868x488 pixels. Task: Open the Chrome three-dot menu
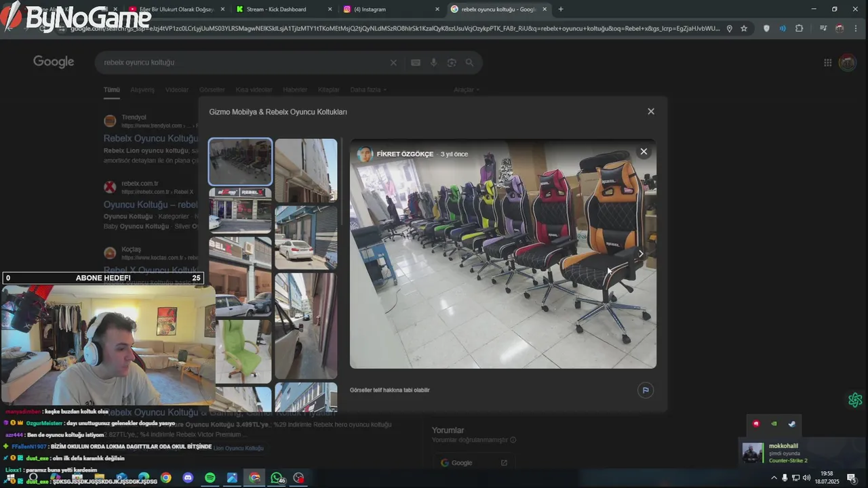(x=856, y=28)
